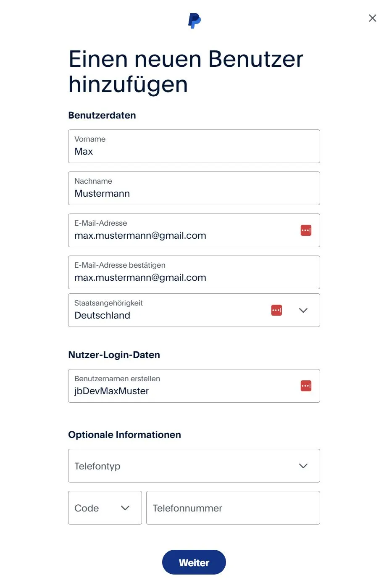Click the Benutzerdaten section heading
Viewport: 389px width, 588px height.
(102, 115)
